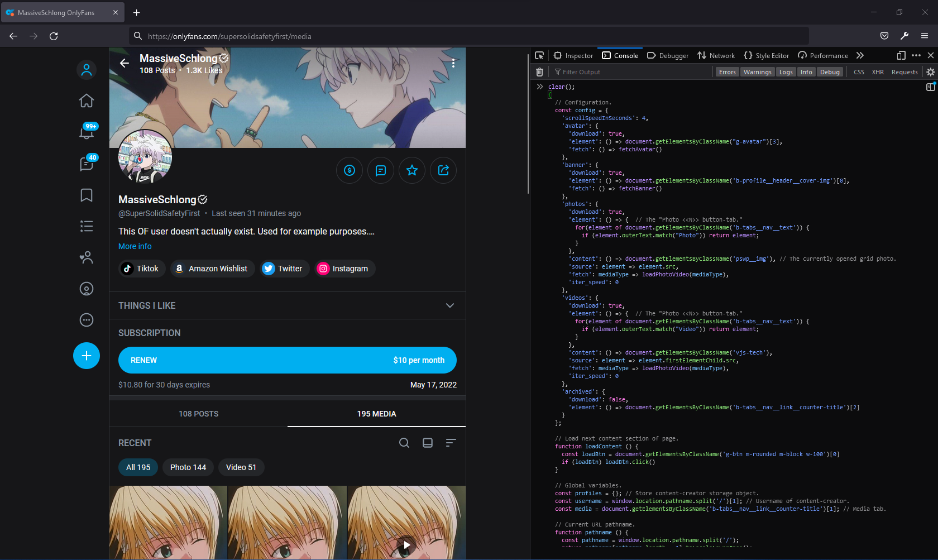Open Bookmarks icon in sidebar

coord(87,195)
